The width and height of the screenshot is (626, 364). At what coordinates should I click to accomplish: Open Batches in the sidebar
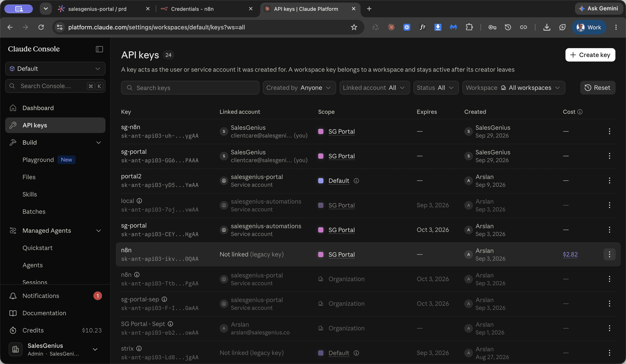point(34,212)
